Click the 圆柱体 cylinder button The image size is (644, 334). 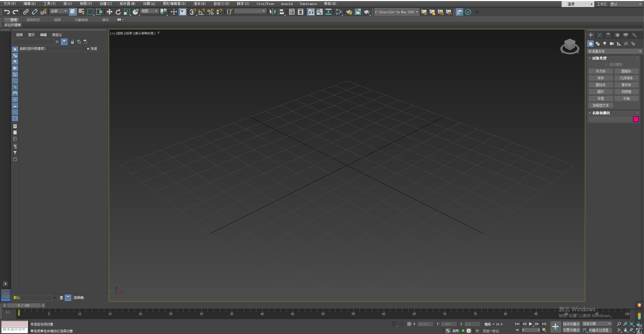pyautogui.click(x=601, y=85)
